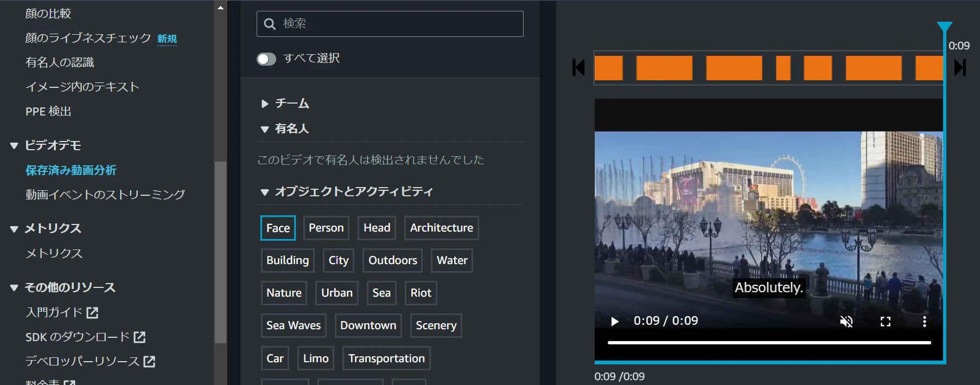Open 有名人の認識 in the sidebar

pos(60,62)
